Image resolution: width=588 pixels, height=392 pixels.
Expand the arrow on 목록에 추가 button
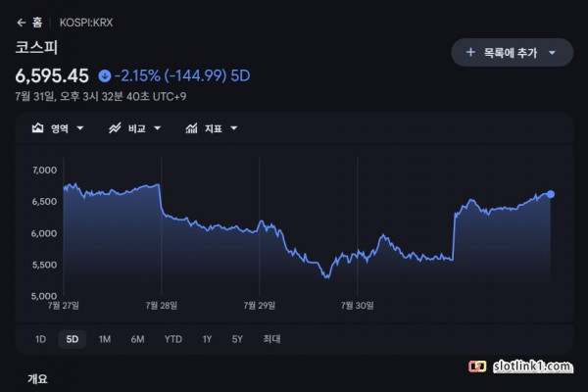552,53
